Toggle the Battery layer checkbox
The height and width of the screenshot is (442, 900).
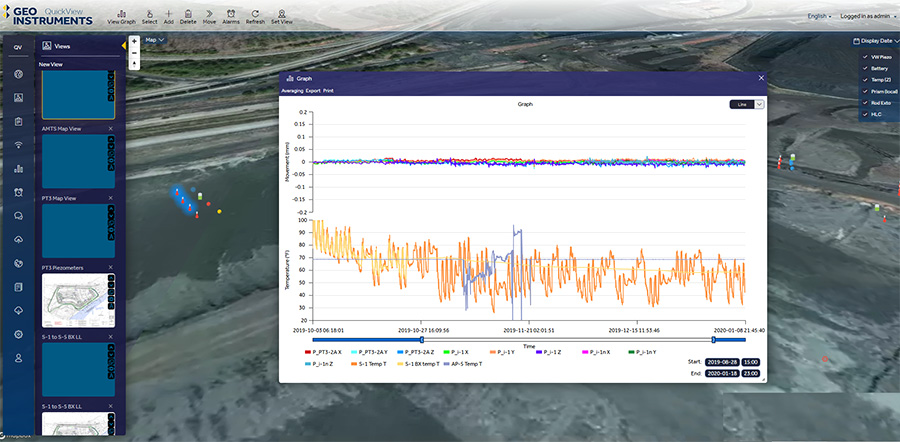point(865,68)
